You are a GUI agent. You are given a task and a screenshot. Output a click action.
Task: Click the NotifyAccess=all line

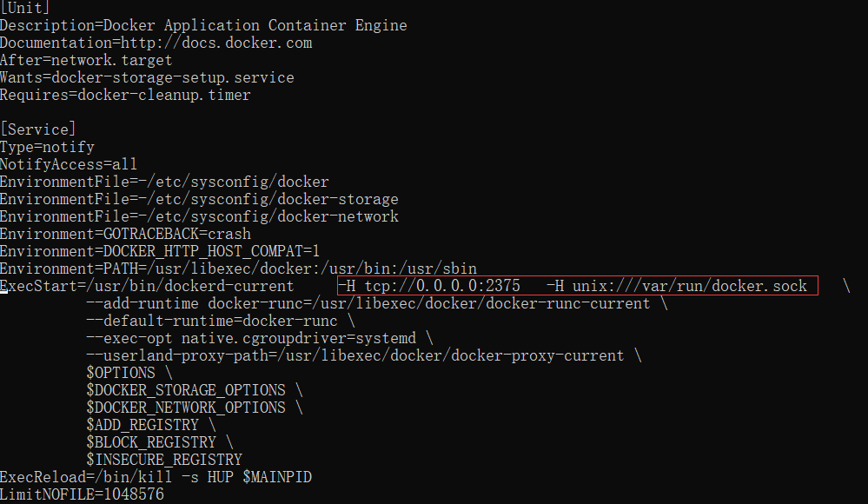pos(69,164)
